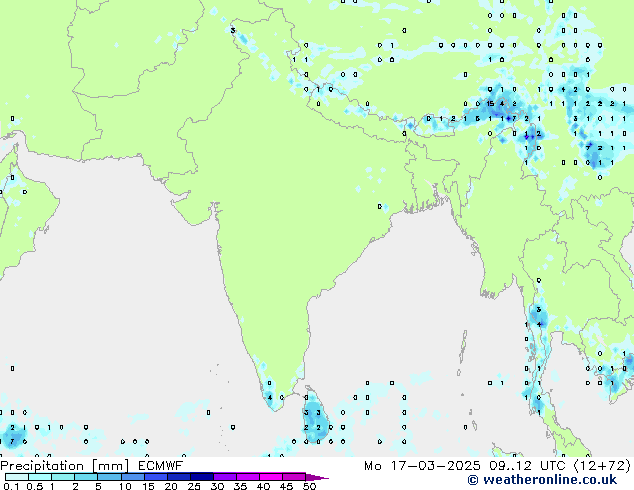634x490 pixels.
Task: Pick the 40–45 mm magenta swatch
Action: (x=271, y=477)
